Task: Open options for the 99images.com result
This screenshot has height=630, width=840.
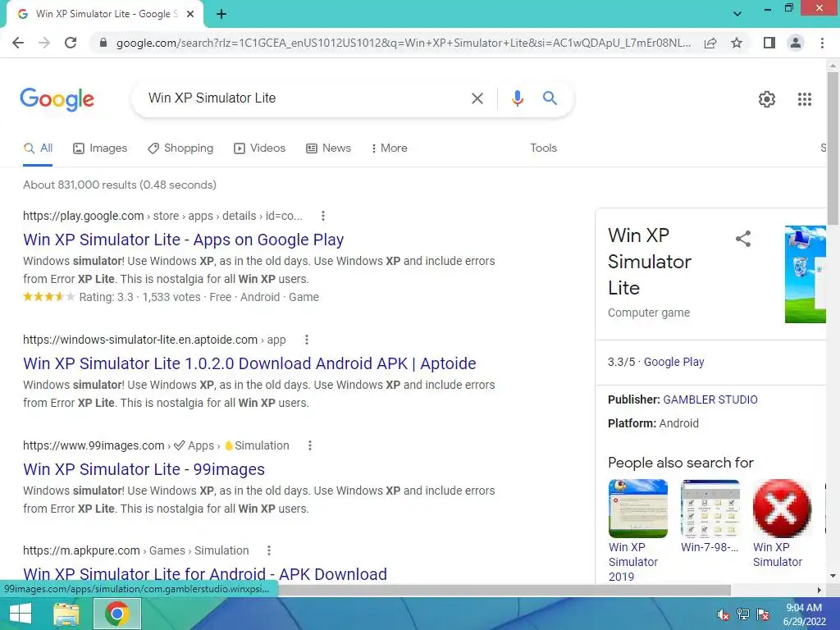Action: pos(309,445)
